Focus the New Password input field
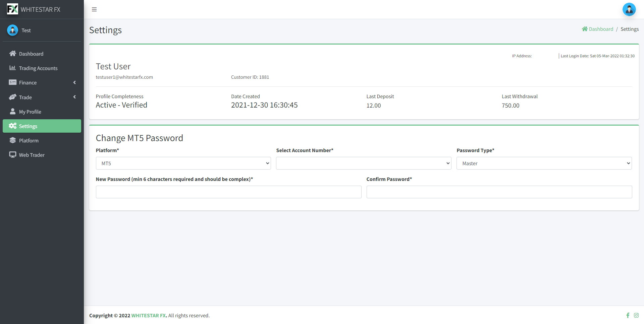Viewport: 644px width, 324px height. point(229,192)
